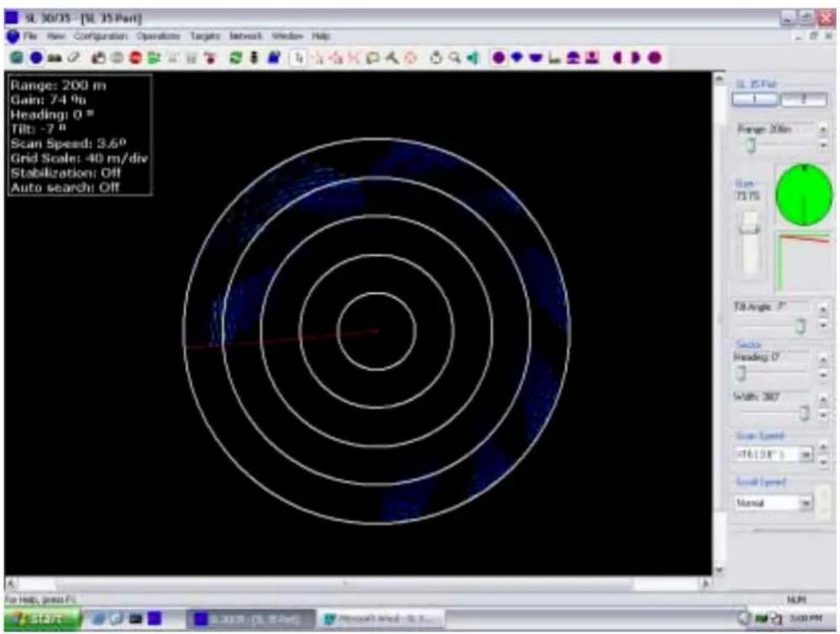Image resolution: width=840 pixels, height=634 pixels.
Task: Click the red stop-sign toolbar icon
Action: pos(135,57)
